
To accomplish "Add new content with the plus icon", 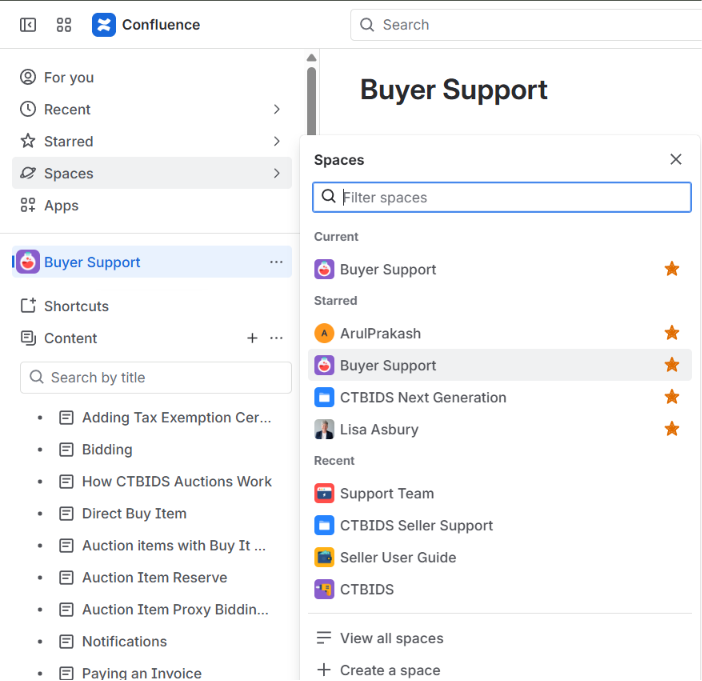I will pyautogui.click(x=253, y=338).
